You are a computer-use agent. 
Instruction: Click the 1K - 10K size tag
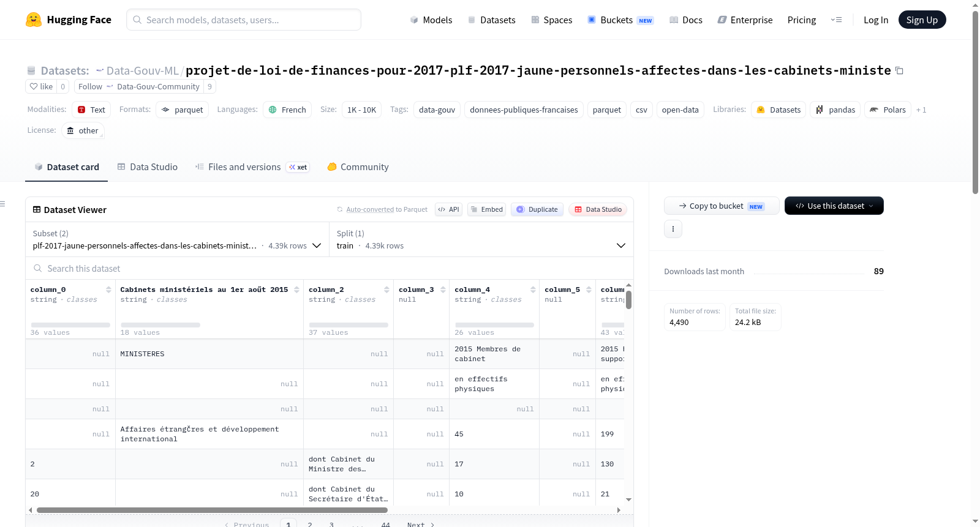tap(361, 110)
